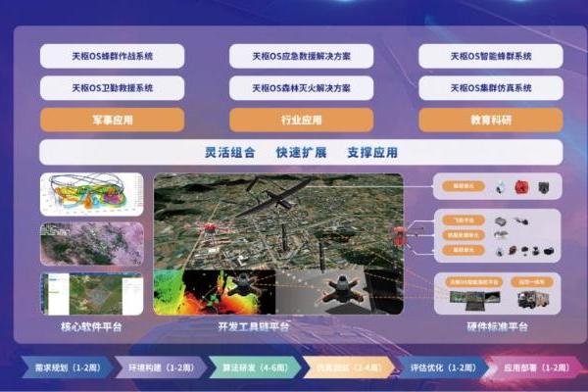Click the 灵活组合 text
The image size is (588, 392).
point(230,153)
